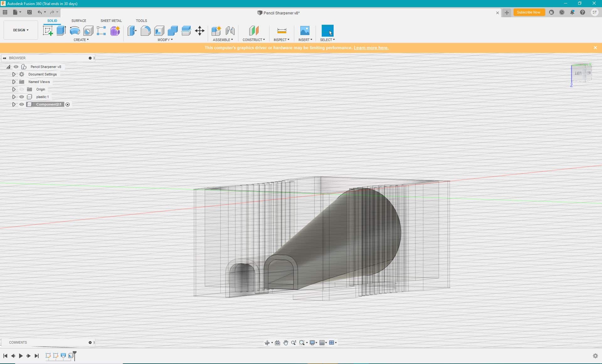This screenshot has width=602, height=364.
Task: Click the Select tool icon
Action: 328,31
